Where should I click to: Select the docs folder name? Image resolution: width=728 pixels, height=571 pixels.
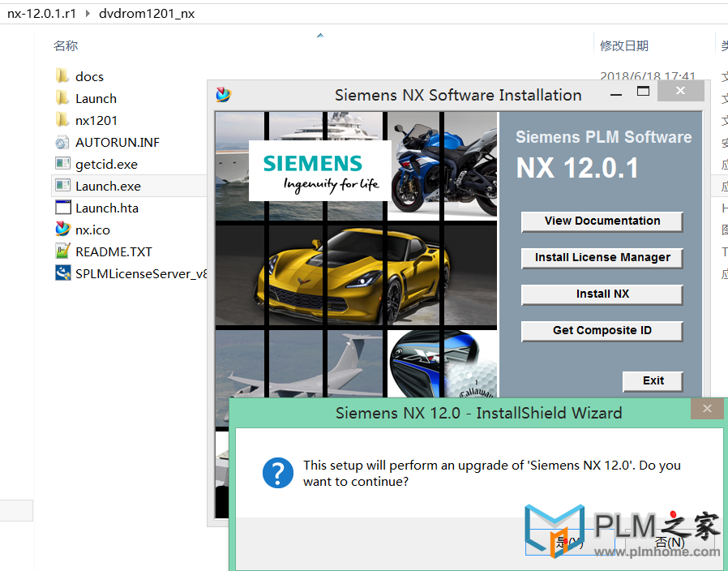90,77
